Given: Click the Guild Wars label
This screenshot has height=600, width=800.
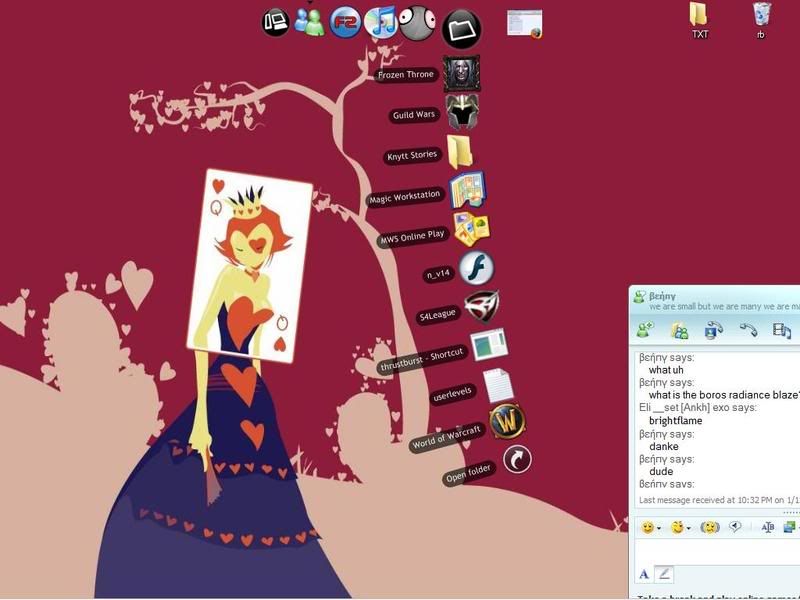Looking at the screenshot, I should (x=414, y=115).
